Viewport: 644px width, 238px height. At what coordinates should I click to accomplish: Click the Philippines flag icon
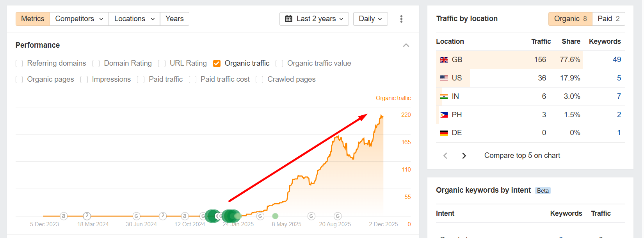point(444,115)
